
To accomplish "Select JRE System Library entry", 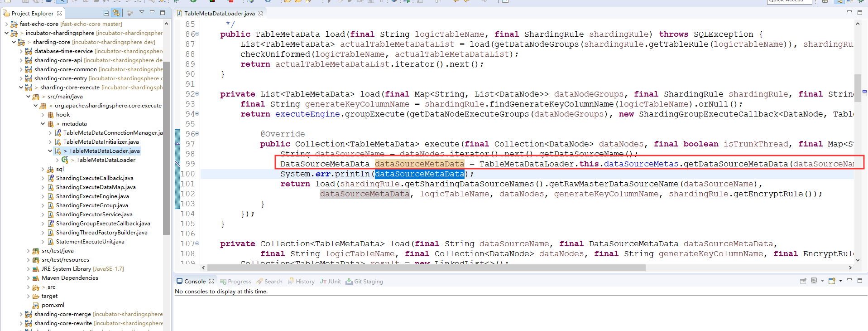I will (x=82, y=269).
